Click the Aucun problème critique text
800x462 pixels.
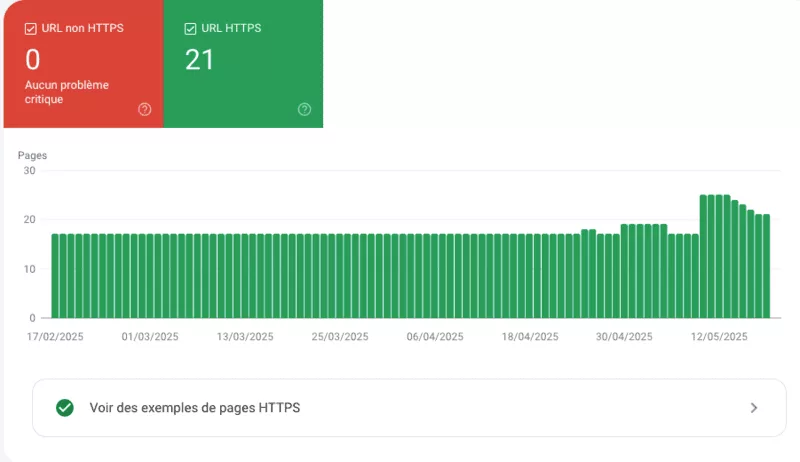(x=66, y=92)
